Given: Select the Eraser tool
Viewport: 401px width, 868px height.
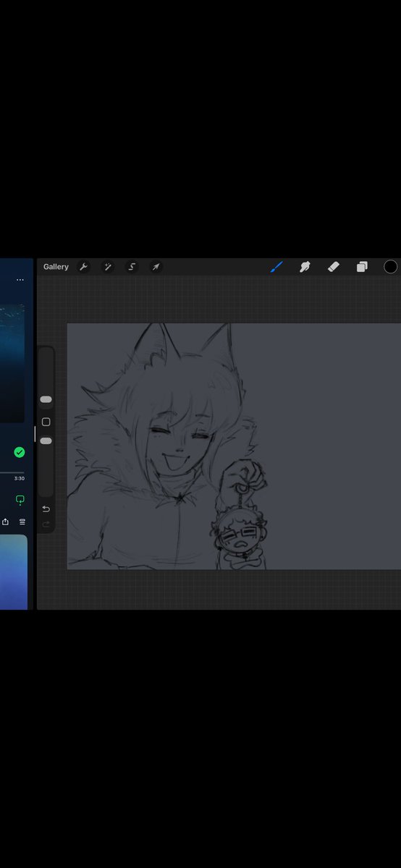Looking at the screenshot, I should tap(333, 267).
